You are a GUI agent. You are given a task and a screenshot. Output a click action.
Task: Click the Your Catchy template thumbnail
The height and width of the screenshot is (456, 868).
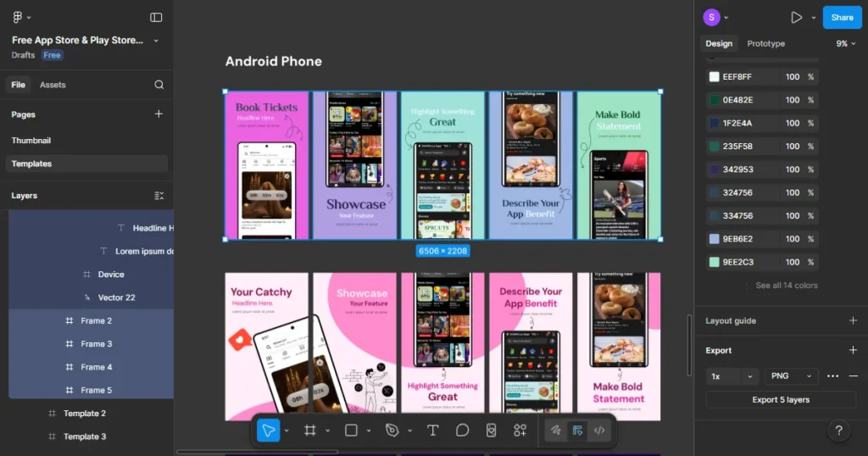tap(267, 347)
